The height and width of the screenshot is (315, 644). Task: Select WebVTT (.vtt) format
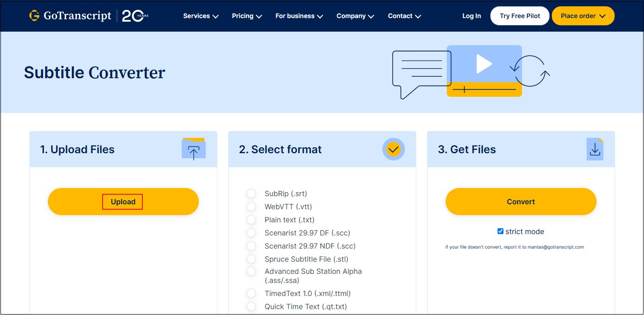251,206
